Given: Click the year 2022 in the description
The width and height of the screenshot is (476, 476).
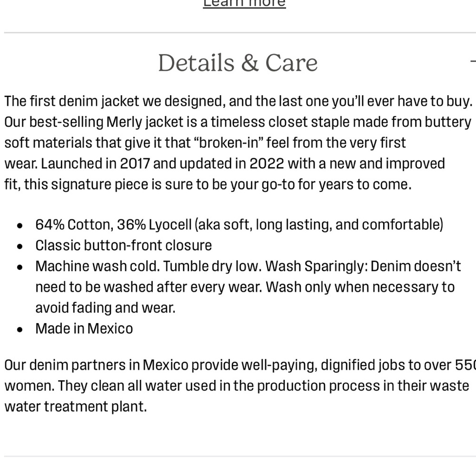Looking at the screenshot, I should (267, 163).
